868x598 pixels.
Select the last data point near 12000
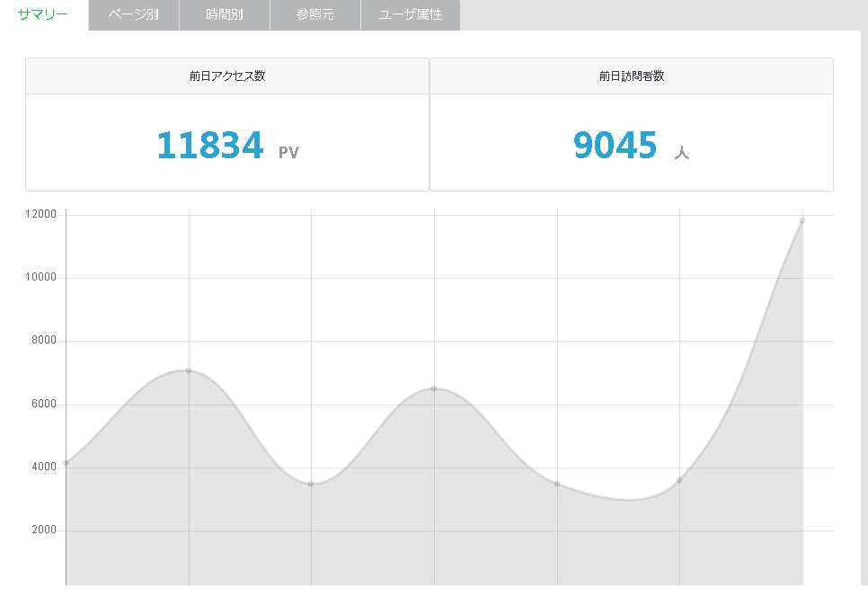802,220
